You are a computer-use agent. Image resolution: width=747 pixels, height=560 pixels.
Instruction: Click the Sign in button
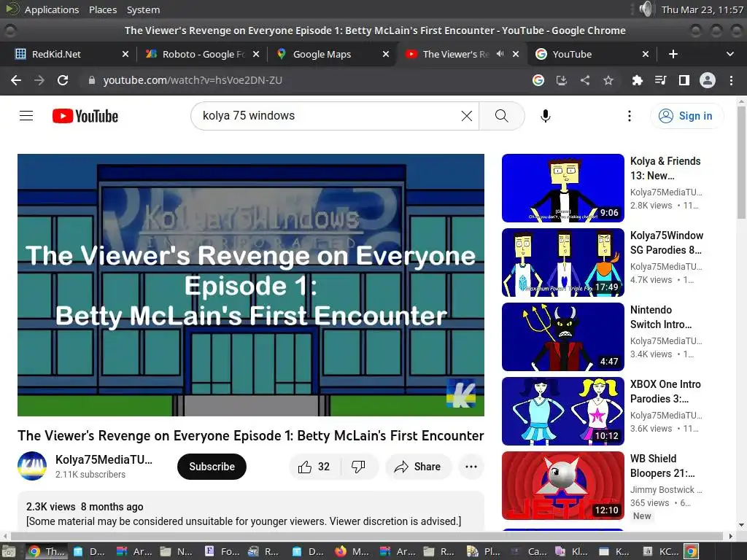[686, 116]
